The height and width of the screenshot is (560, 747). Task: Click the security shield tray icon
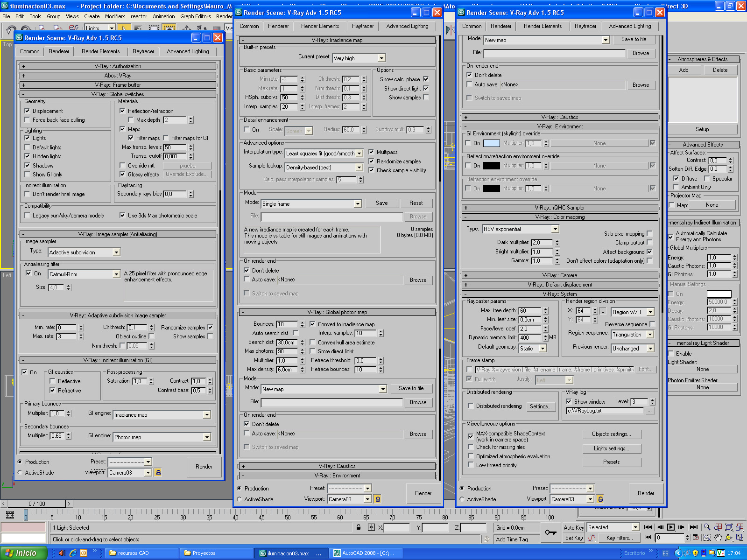(696, 553)
